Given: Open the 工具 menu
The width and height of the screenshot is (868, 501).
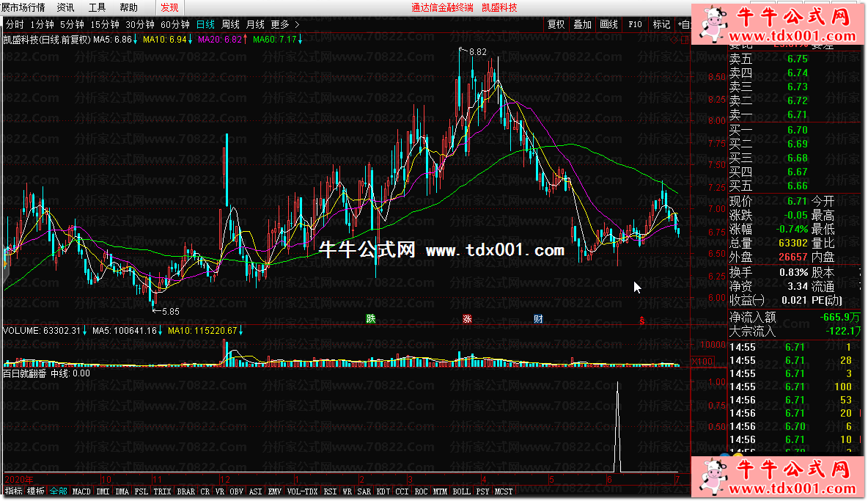Looking at the screenshot, I should click(97, 7).
